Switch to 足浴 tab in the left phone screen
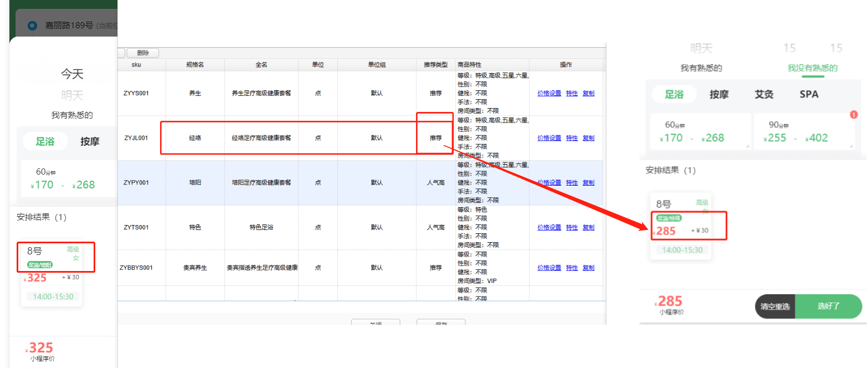This screenshot has width=868, height=368. [45, 141]
